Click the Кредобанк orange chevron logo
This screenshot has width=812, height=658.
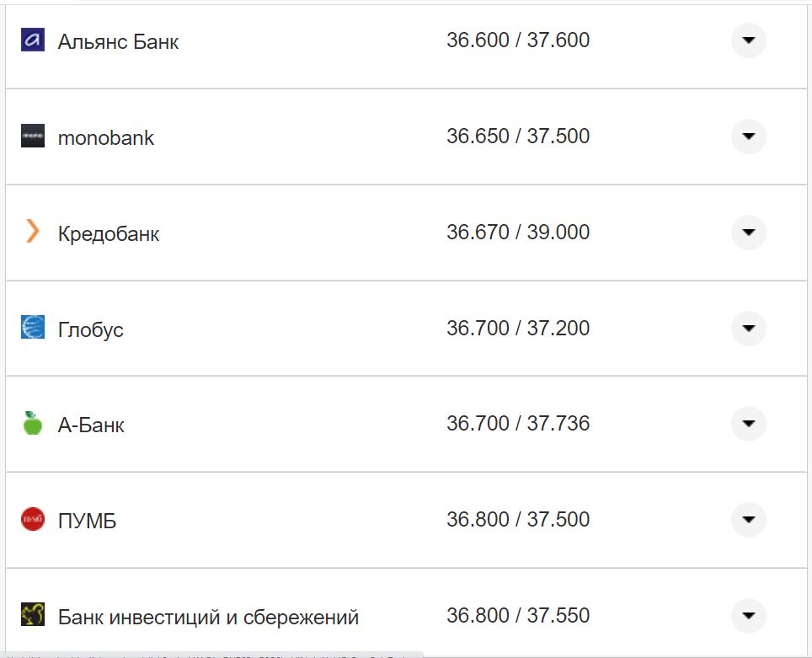33,232
